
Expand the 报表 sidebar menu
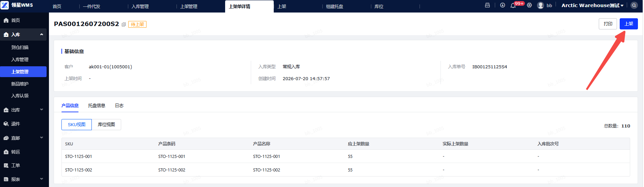[42, 179]
